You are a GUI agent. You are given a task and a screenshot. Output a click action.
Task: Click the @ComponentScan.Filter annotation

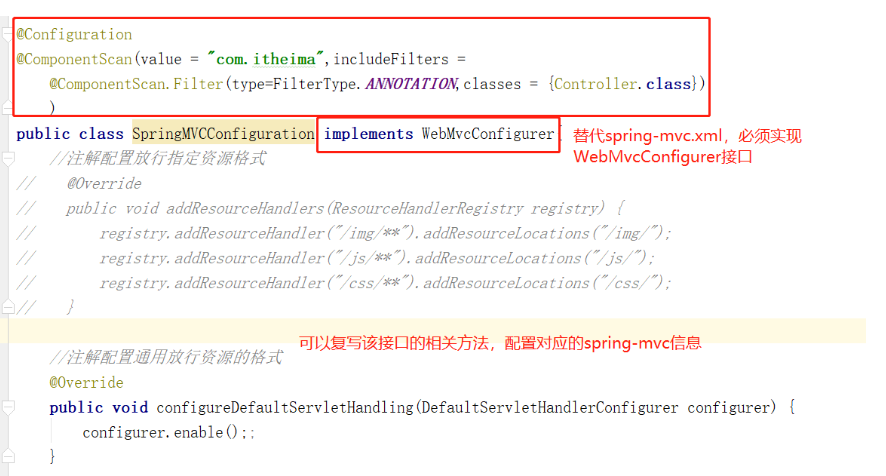coord(136,84)
